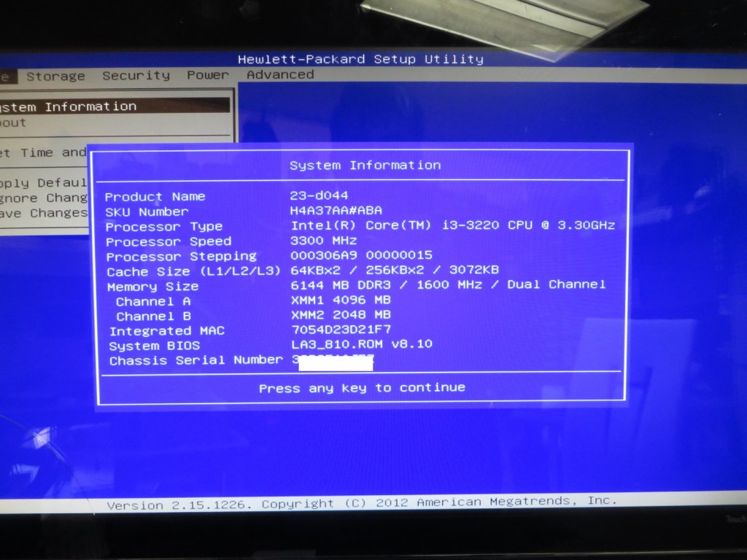The width and height of the screenshot is (747, 560).
Task: Open the Security menu tab
Action: coord(136,76)
